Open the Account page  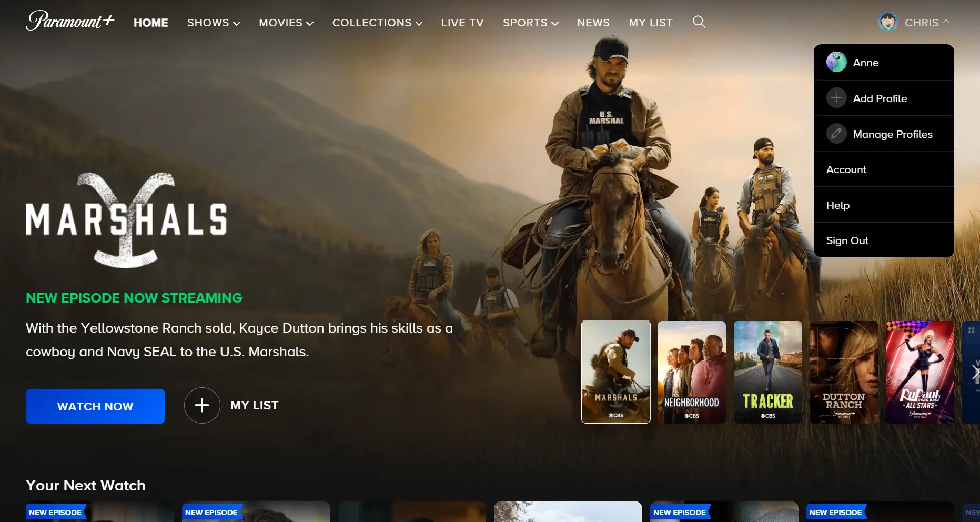pyautogui.click(x=884, y=169)
